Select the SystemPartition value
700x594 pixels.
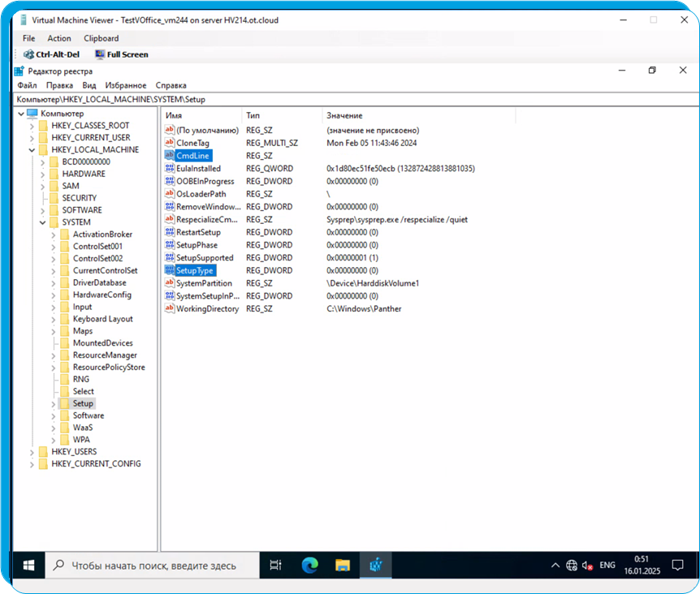(x=204, y=283)
